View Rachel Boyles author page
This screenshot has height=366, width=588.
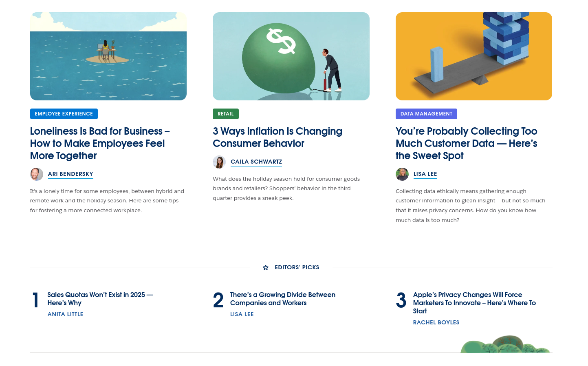tap(436, 322)
